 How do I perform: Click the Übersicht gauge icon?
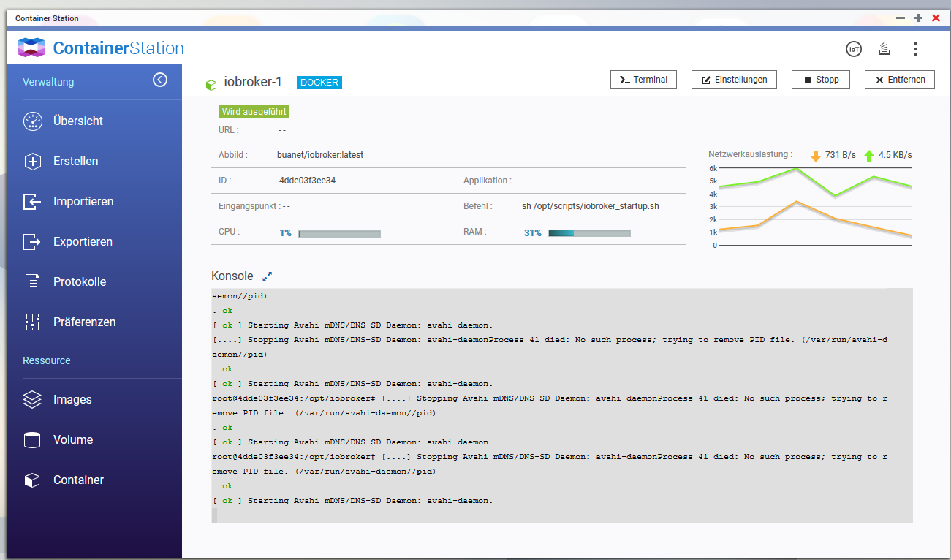pyautogui.click(x=33, y=121)
